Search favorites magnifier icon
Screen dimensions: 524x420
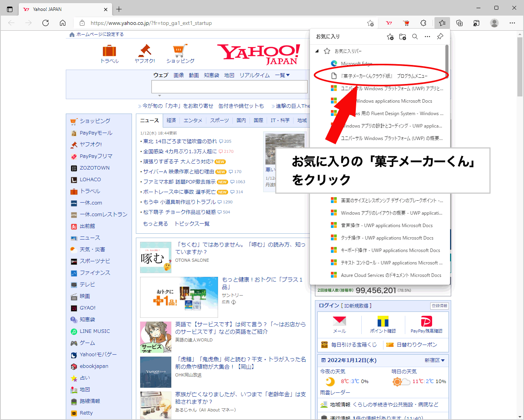point(415,37)
